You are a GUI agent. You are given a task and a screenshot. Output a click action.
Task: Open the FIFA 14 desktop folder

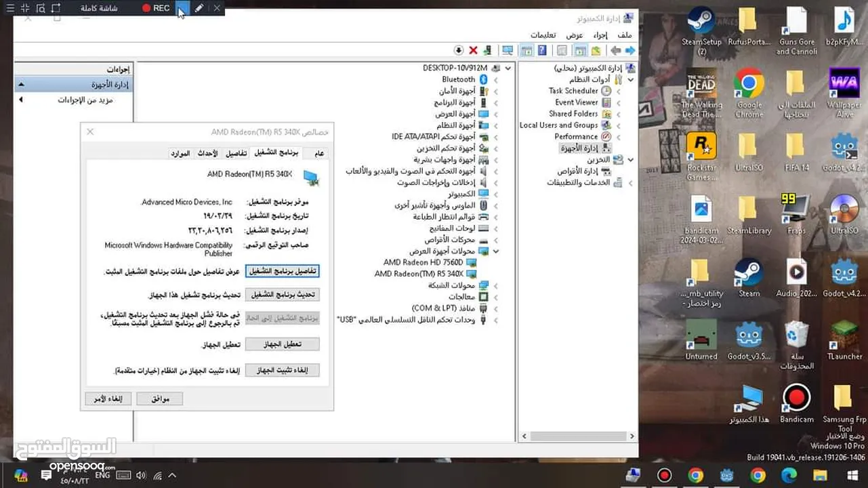tap(796, 151)
